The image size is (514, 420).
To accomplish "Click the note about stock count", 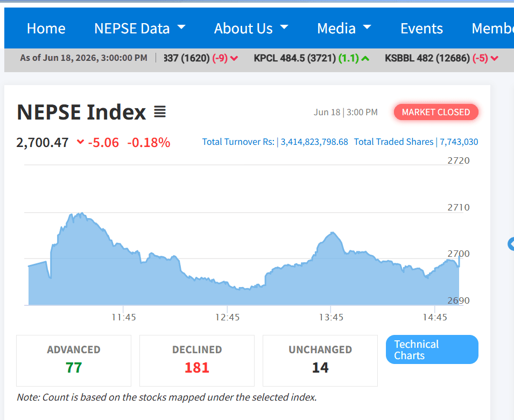I will [x=167, y=397].
